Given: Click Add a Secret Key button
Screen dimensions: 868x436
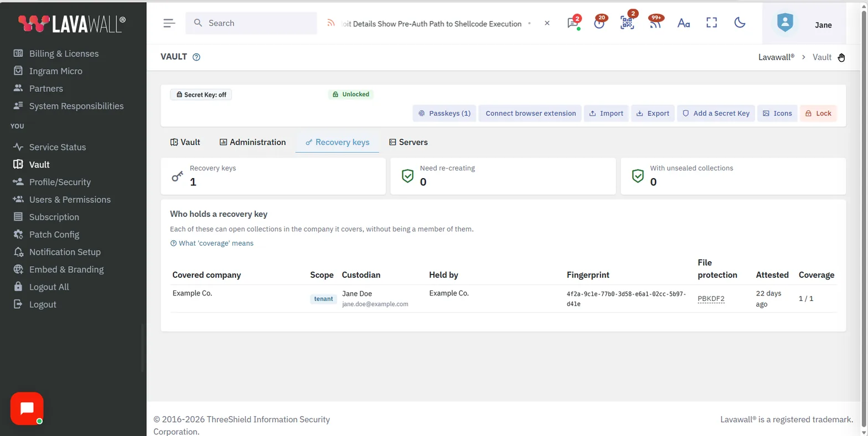Looking at the screenshot, I should pyautogui.click(x=716, y=113).
